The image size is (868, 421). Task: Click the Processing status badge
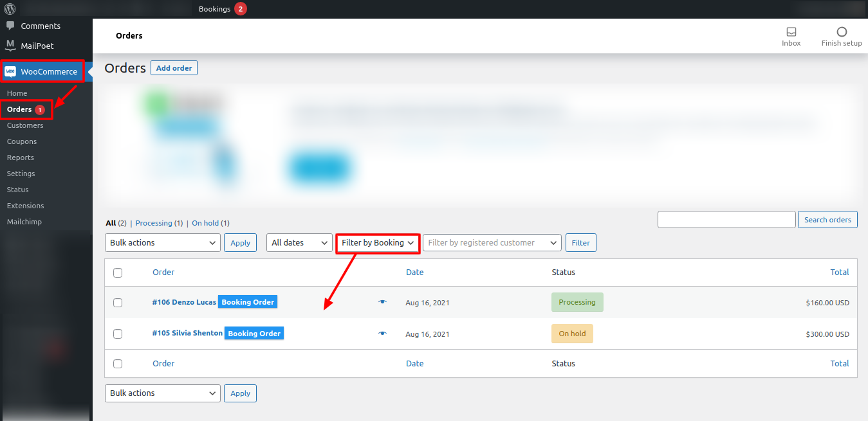[x=577, y=302]
